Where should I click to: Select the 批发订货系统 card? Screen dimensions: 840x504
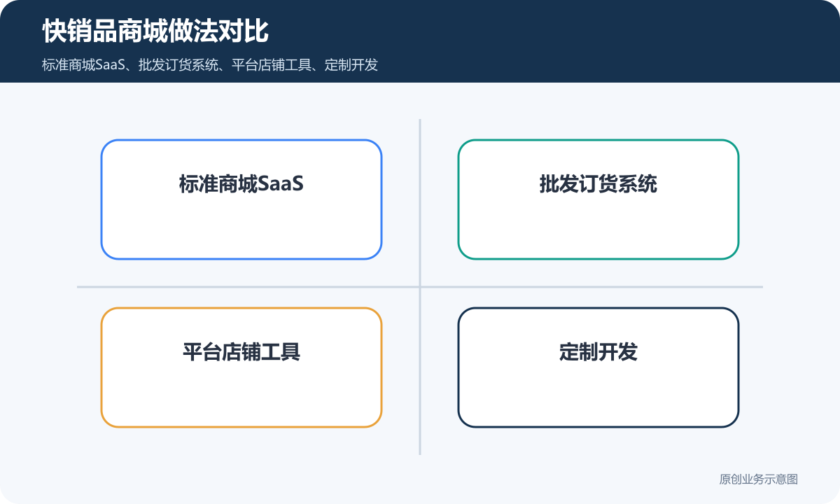[598, 199]
